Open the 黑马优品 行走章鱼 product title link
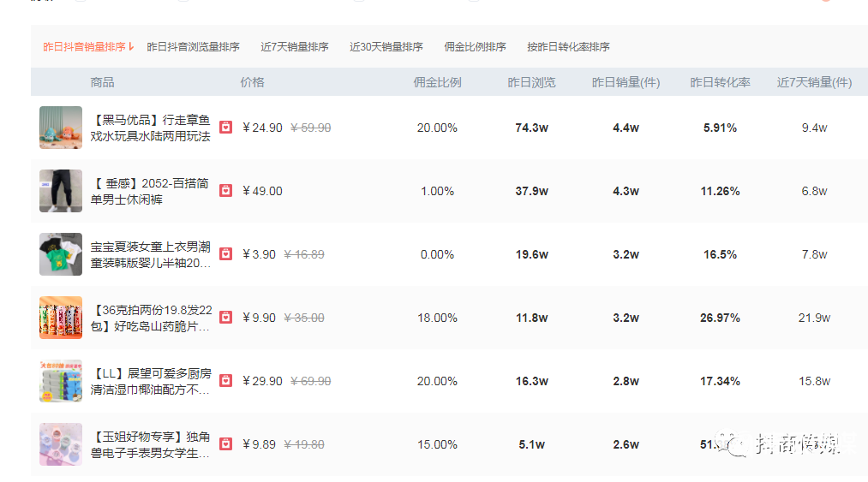The width and height of the screenshot is (868, 482). coord(151,128)
